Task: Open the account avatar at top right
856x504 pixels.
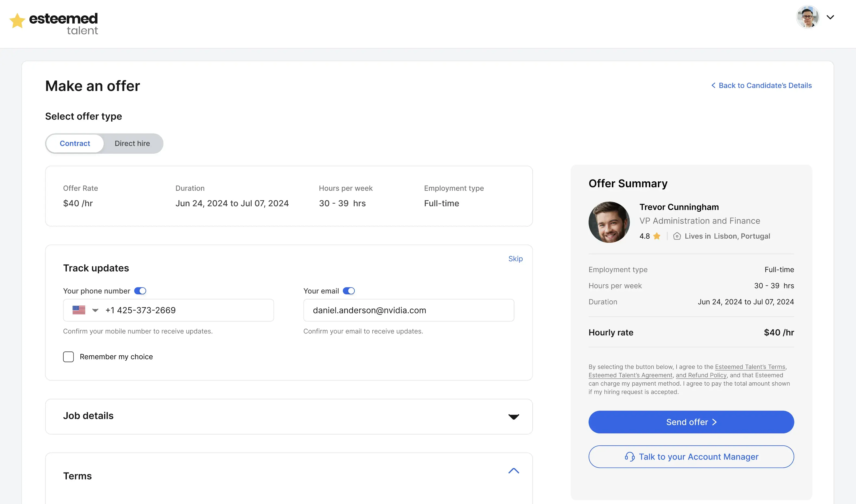Action: (x=807, y=17)
